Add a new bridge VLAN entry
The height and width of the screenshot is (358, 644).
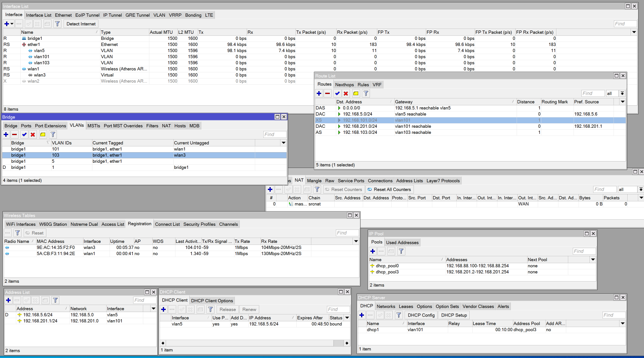coord(6,135)
